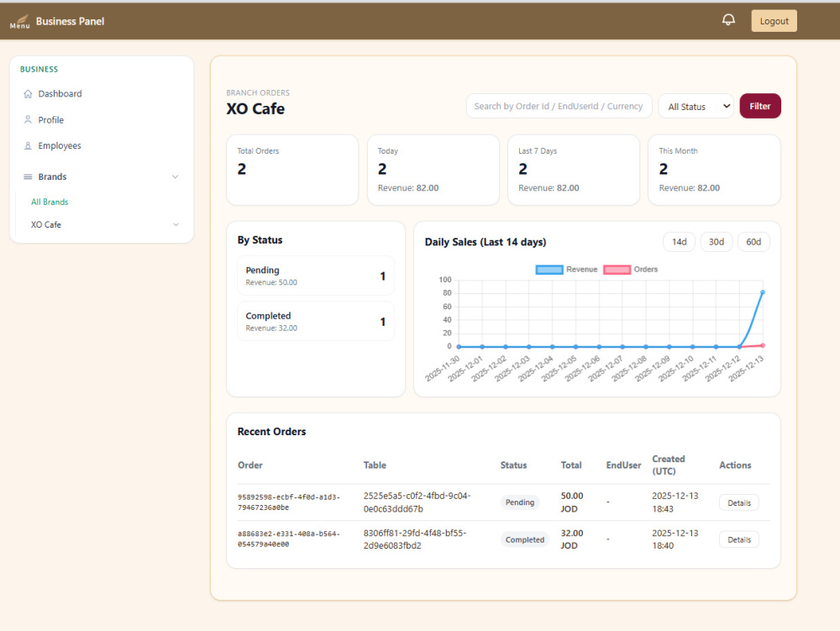
Task: Click the Business Panel title
Action: [x=71, y=22]
